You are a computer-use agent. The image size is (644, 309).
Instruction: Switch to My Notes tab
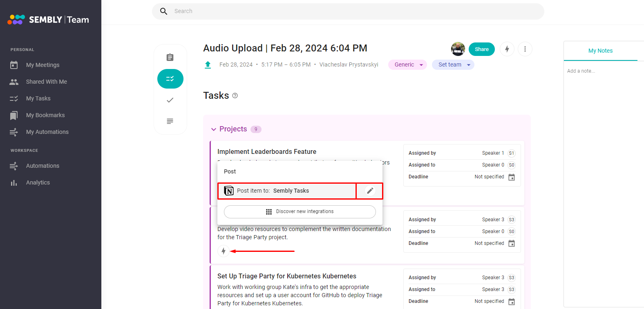(x=600, y=51)
